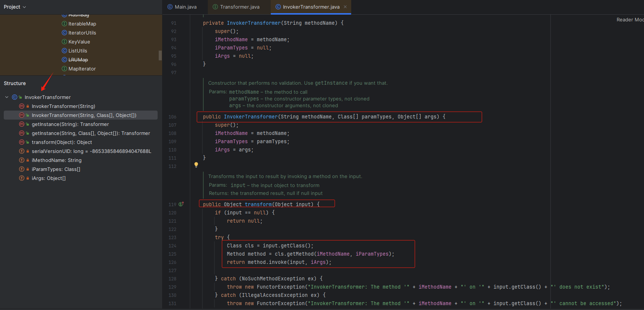Click field icon of iParamTypes
Image resolution: width=644 pixels, height=310 pixels.
(x=22, y=169)
